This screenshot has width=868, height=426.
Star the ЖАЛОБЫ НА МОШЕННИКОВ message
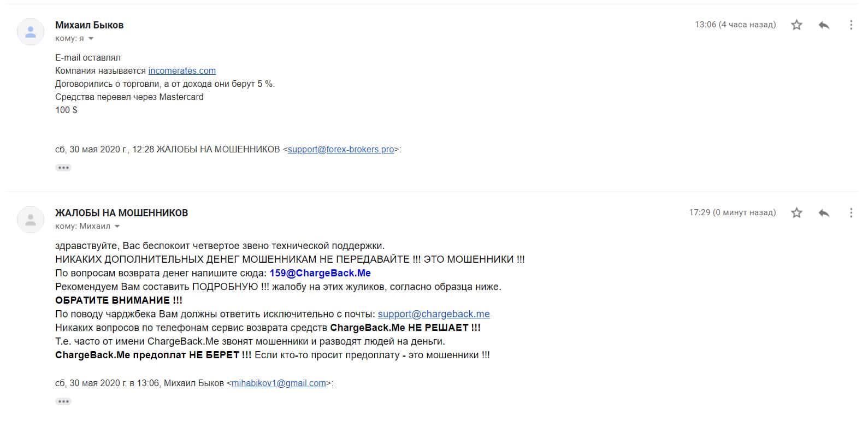(x=796, y=212)
